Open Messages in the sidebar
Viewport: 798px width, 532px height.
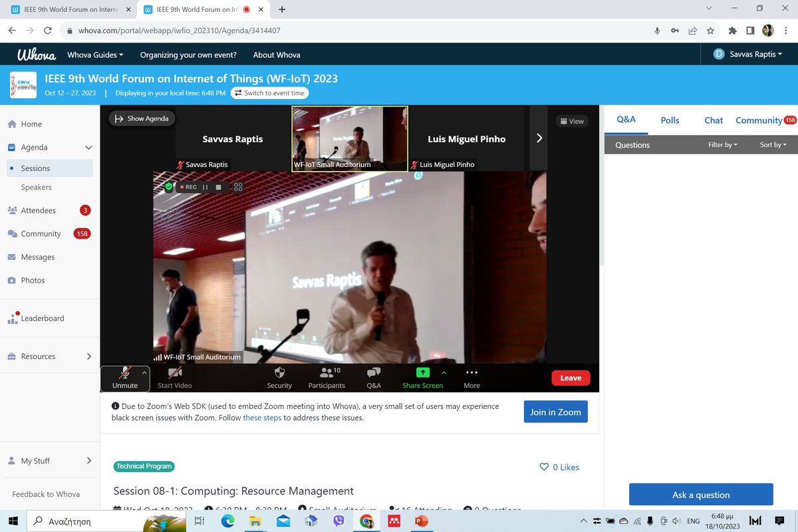37,257
